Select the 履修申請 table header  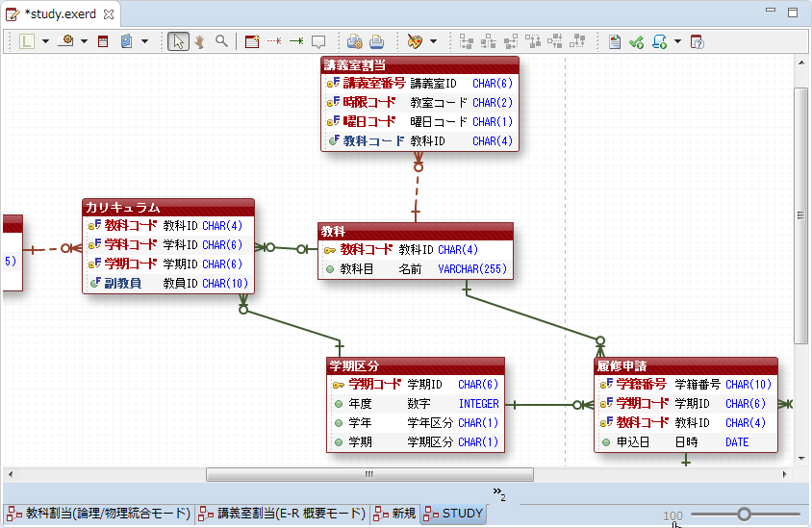point(686,366)
